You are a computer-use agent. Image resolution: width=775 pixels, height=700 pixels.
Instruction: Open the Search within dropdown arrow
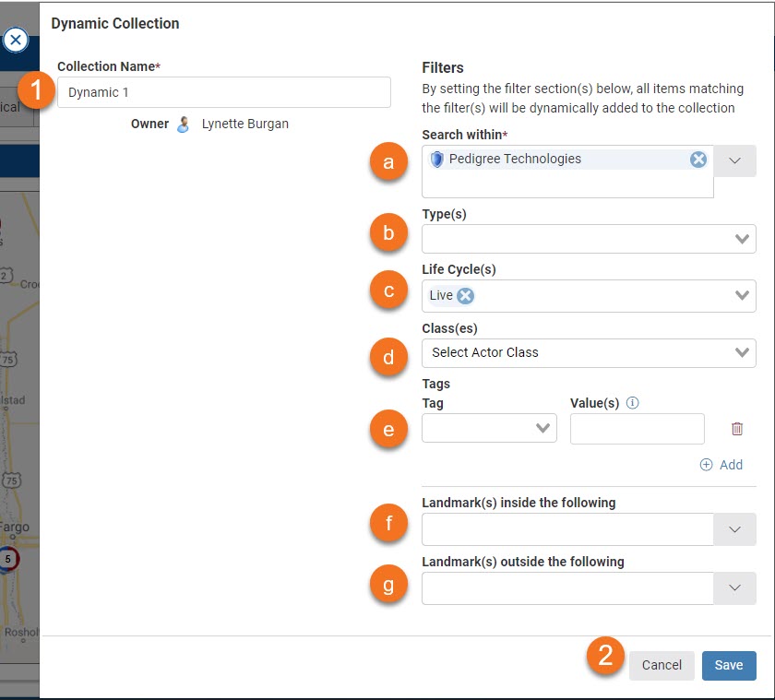click(x=736, y=160)
